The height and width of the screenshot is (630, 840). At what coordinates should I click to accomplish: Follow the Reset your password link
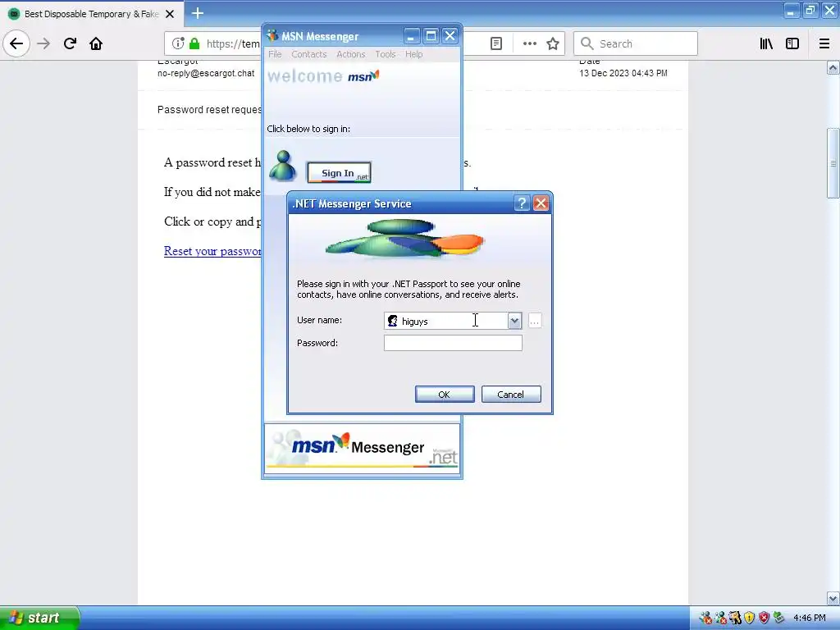pos(212,251)
